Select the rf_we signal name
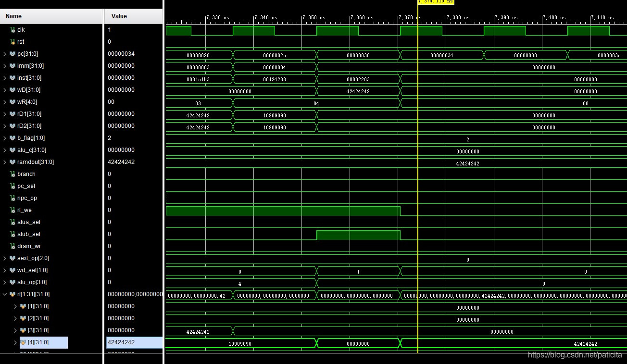Viewport: 627px width, 364px height. click(25, 210)
